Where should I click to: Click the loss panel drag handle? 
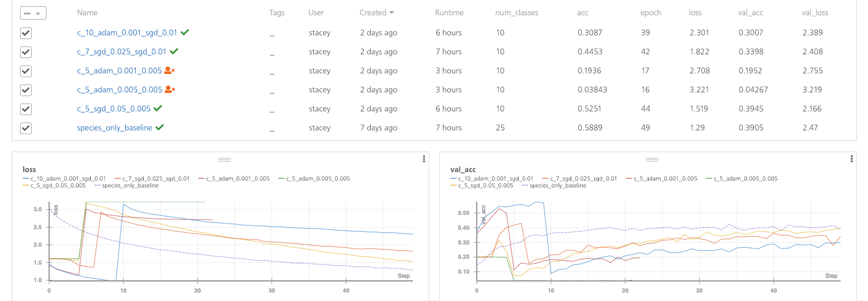(x=224, y=159)
